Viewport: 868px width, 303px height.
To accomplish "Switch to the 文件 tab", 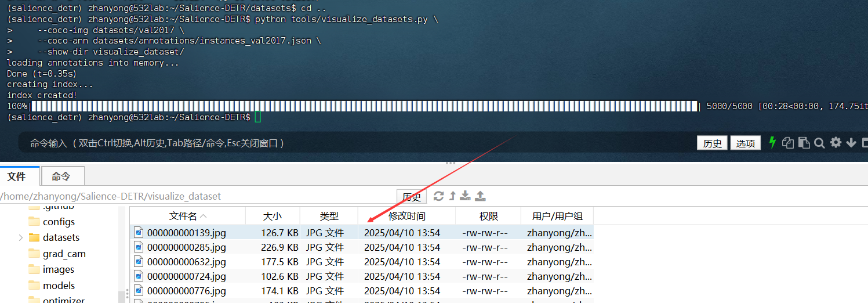I will 20,176.
